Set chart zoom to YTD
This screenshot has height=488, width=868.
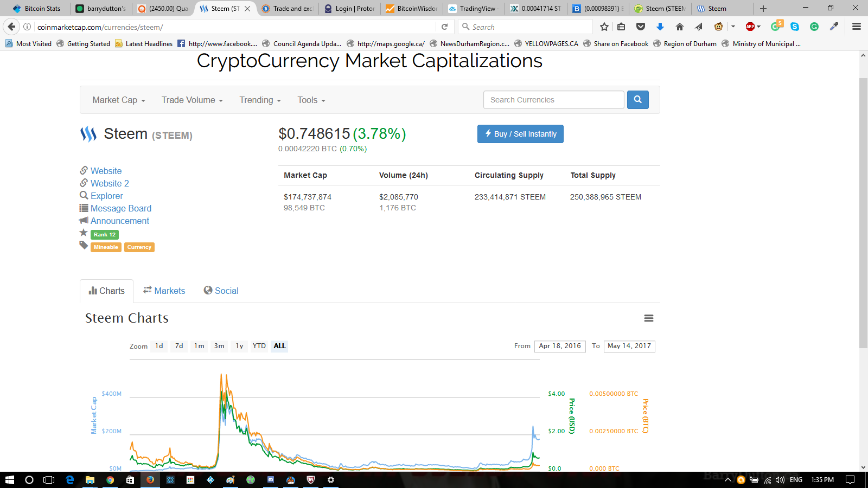(259, 346)
